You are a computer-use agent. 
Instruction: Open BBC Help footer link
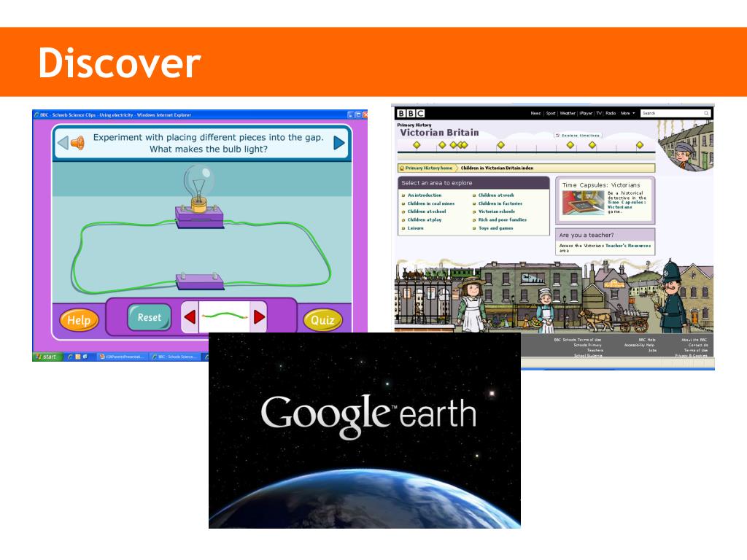click(x=647, y=340)
